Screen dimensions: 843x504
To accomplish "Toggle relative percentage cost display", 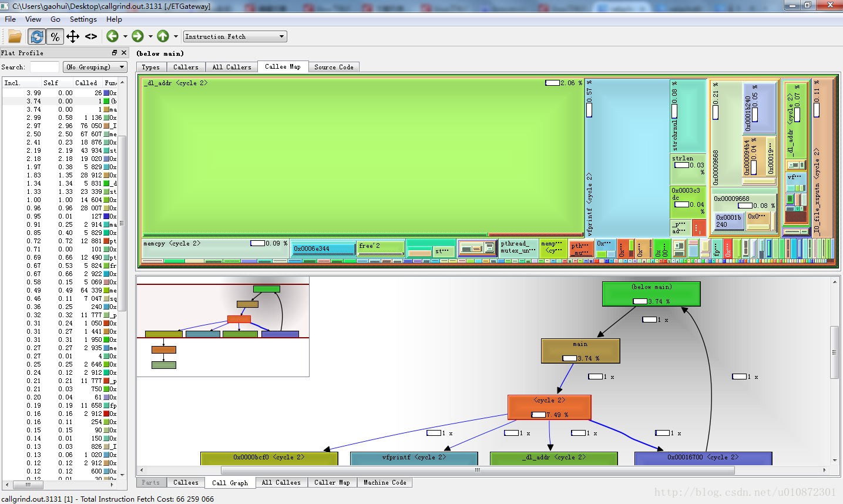I will click(x=55, y=36).
